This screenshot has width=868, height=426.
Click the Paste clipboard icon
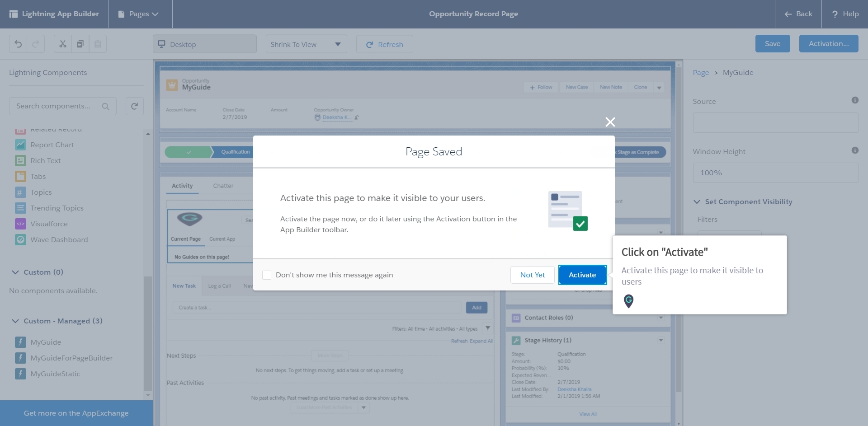tap(98, 44)
